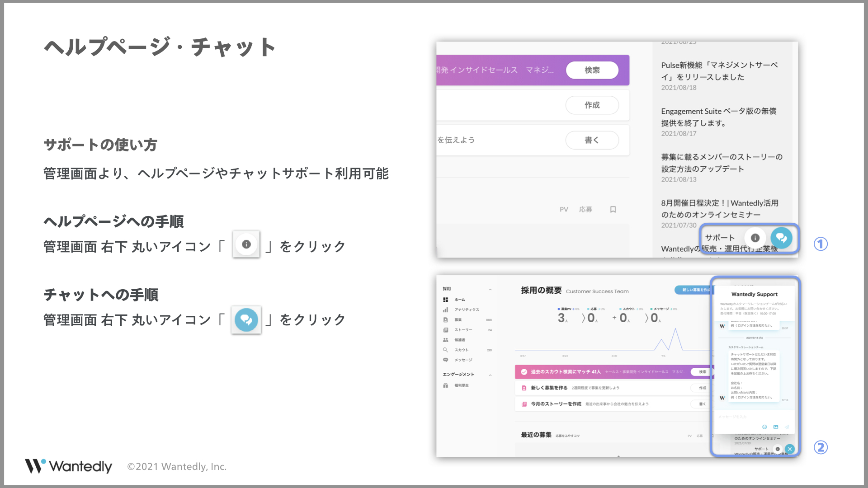The width and height of the screenshot is (868, 488).
Task: Click the info help icon beside サポート
Action: [755, 238]
